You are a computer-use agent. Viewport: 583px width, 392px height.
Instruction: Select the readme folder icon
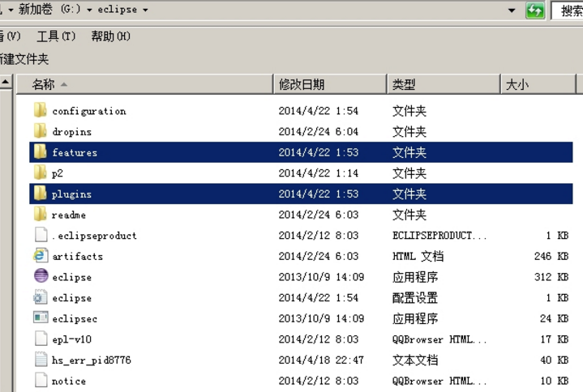[41, 214]
